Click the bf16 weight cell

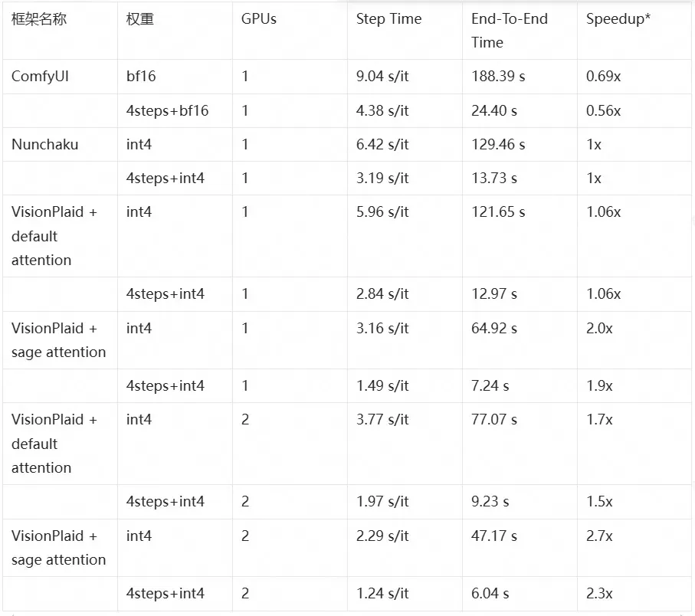point(140,77)
